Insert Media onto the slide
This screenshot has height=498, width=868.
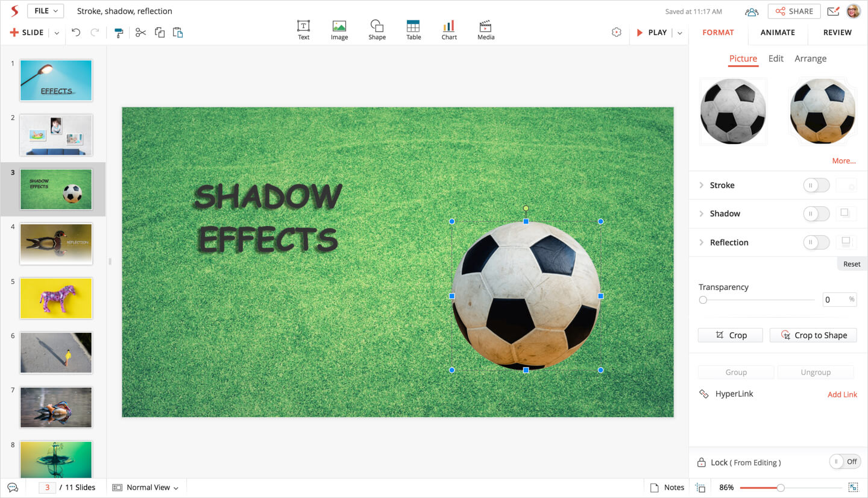(486, 30)
